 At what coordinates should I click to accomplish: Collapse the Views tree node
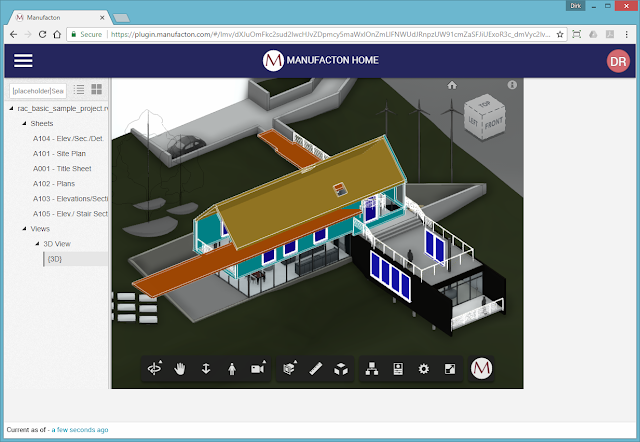click(24, 229)
